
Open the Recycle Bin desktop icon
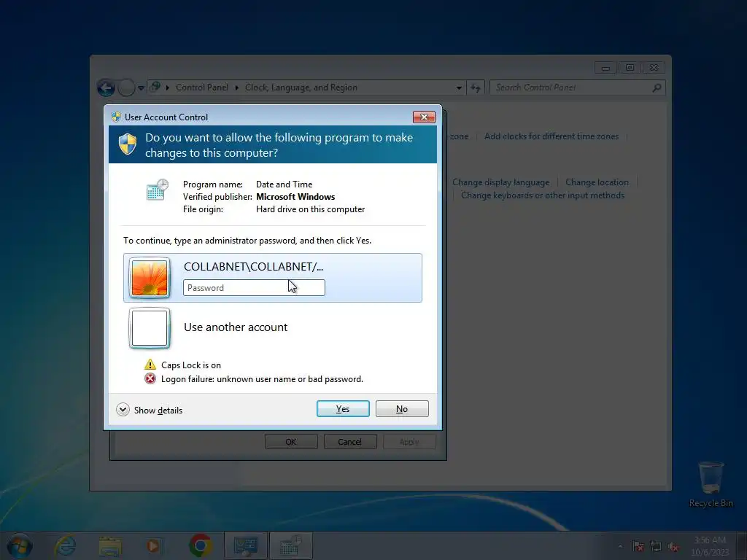point(711,484)
